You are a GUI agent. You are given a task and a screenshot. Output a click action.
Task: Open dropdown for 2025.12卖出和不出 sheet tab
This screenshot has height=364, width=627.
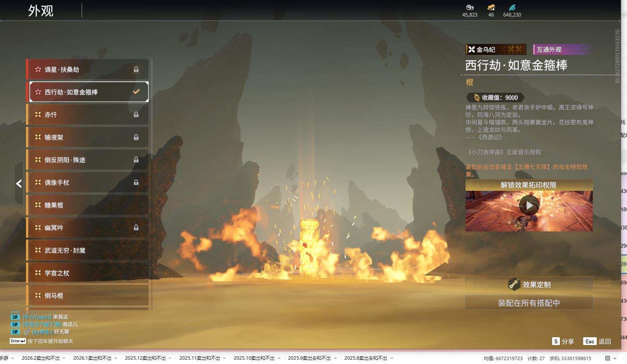pos(170,358)
